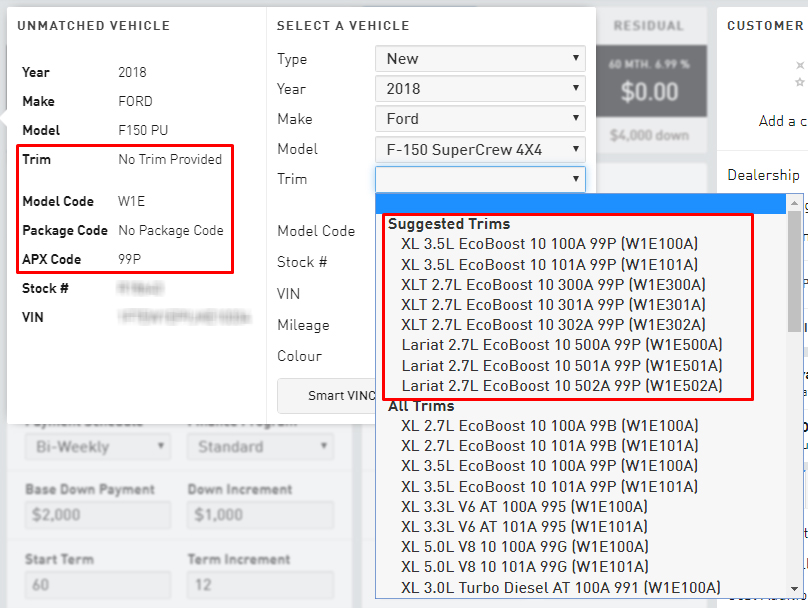Click the Smart VIN button
The height and width of the screenshot is (608, 808).
[x=327, y=396]
